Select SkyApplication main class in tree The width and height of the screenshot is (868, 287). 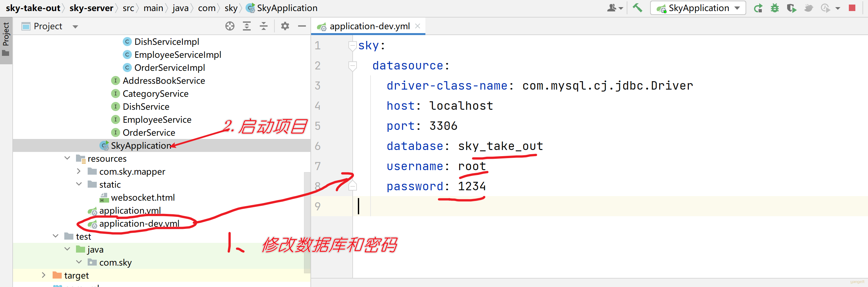coord(141,145)
